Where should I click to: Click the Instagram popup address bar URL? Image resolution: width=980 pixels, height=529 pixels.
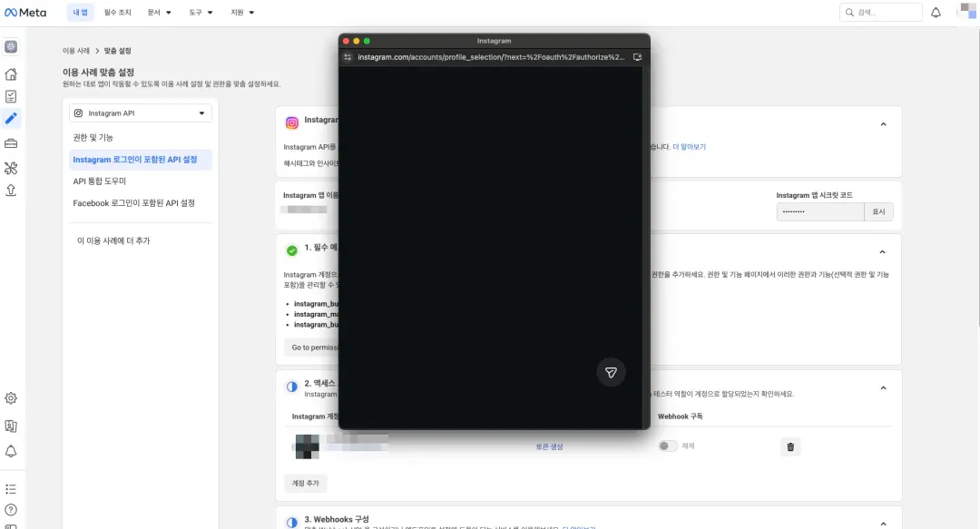tap(491, 57)
